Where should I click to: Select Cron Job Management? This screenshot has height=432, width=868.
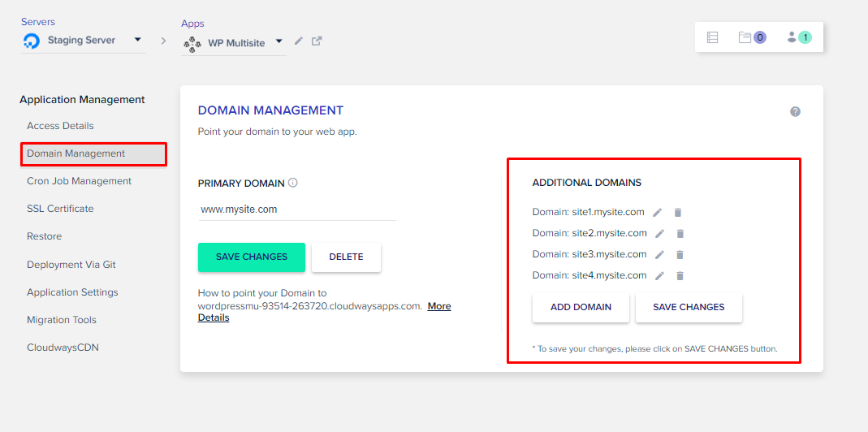click(79, 181)
